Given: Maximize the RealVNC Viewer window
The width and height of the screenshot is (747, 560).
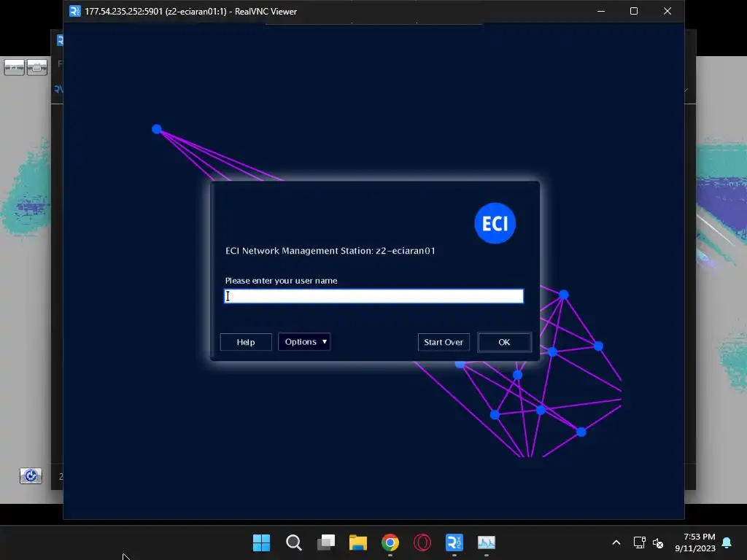Looking at the screenshot, I should point(634,11).
